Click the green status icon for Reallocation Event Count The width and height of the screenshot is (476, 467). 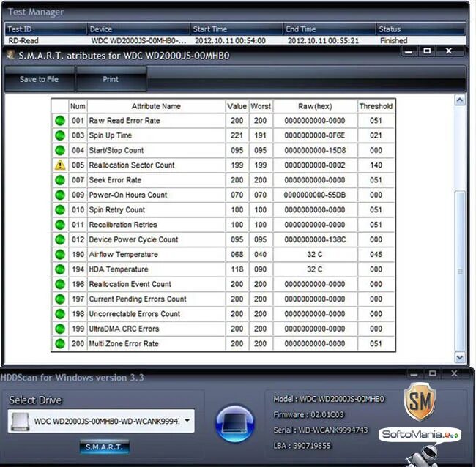point(60,284)
